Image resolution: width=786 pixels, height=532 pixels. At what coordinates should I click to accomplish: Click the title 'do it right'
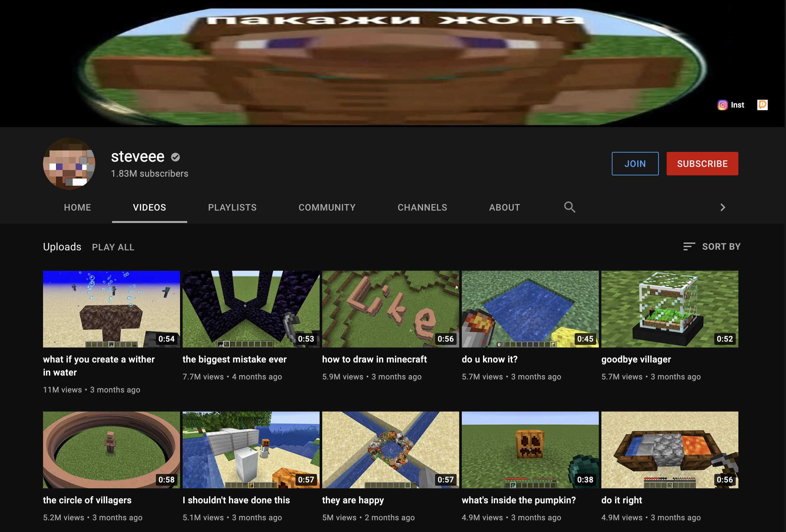(621, 500)
